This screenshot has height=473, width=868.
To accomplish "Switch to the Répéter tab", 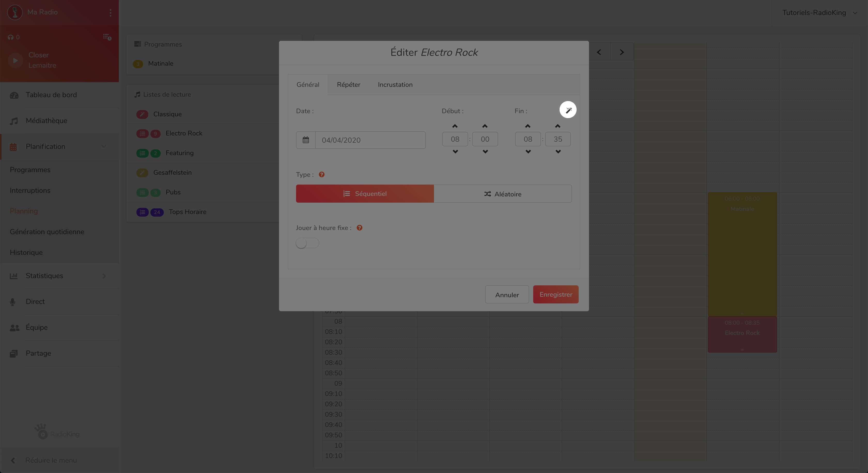I will tap(348, 85).
